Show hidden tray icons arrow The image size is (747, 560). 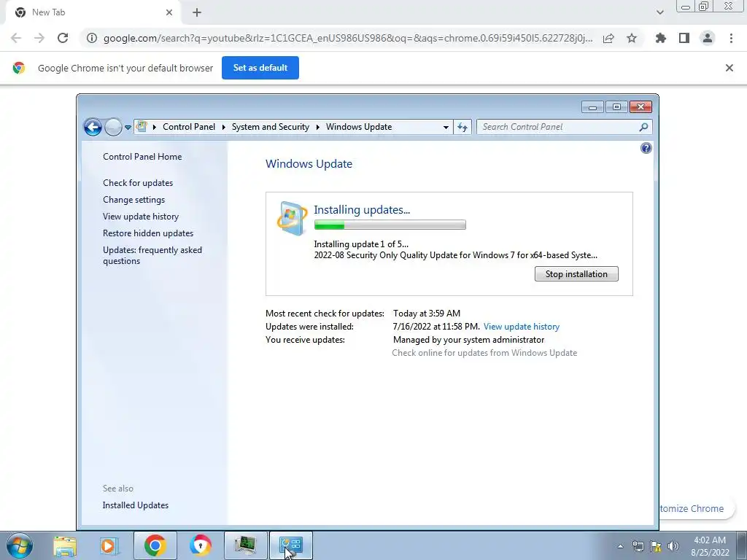[x=620, y=546]
